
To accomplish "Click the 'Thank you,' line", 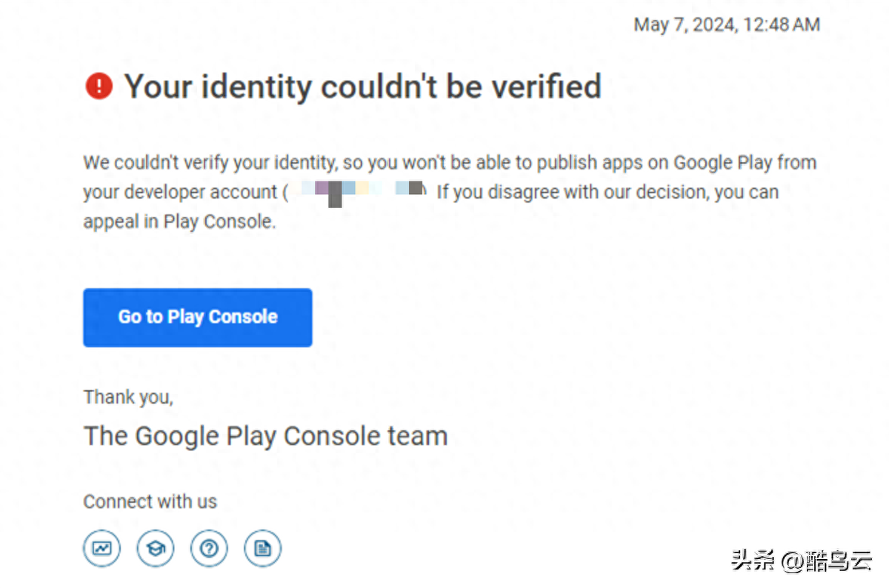I will click(128, 398).
